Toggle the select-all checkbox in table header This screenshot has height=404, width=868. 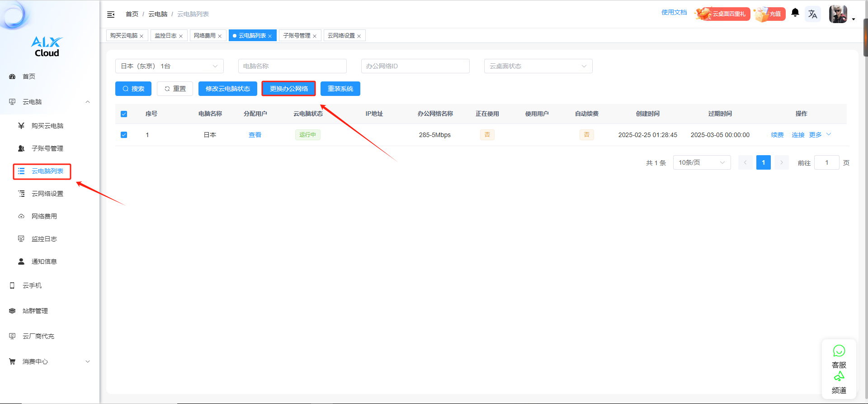(124, 114)
